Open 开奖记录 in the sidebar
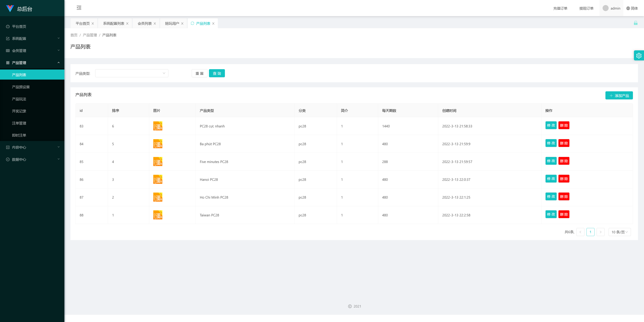The height and width of the screenshot is (322, 644). (19, 111)
